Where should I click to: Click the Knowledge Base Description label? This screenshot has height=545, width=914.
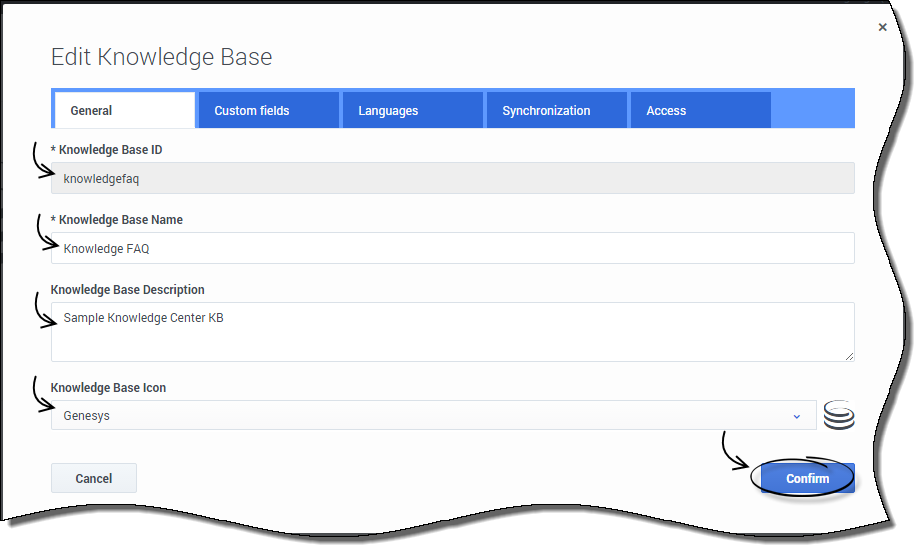point(128,290)
